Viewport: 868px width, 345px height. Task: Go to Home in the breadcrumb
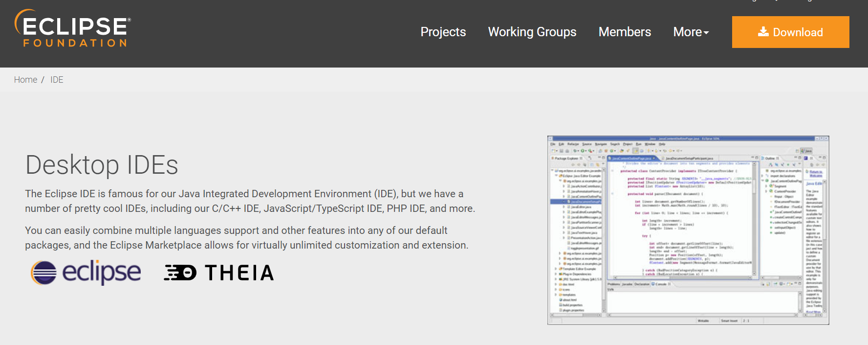[x=25, y=80]
